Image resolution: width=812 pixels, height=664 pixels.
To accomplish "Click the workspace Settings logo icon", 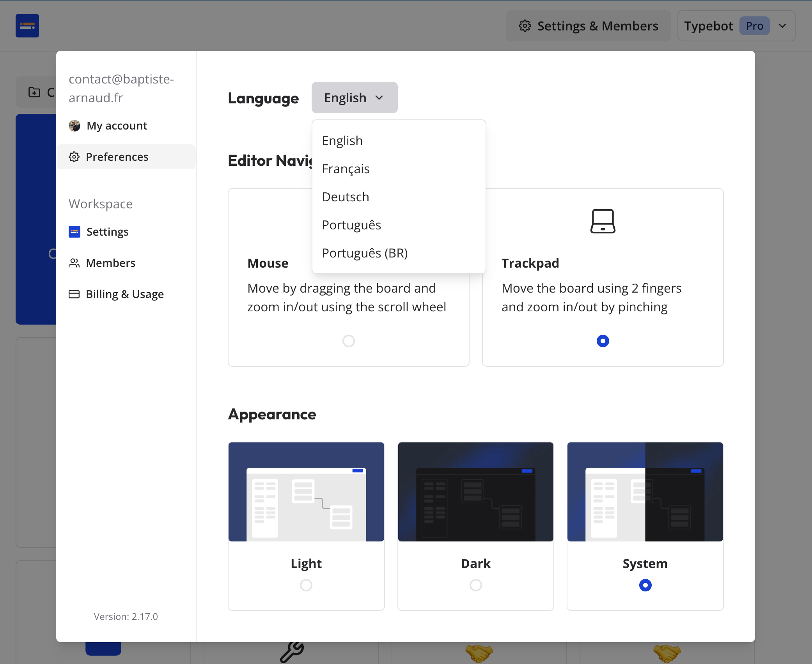I will click(74, 232).
